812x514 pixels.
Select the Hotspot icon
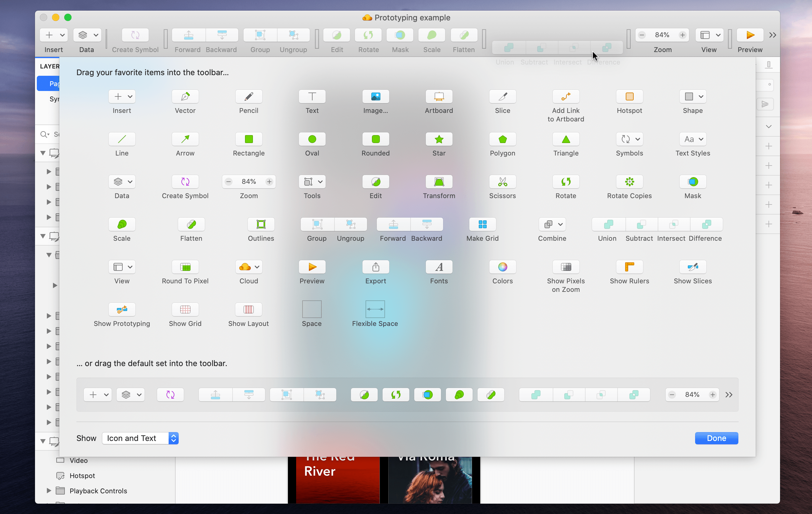(629, 97)
